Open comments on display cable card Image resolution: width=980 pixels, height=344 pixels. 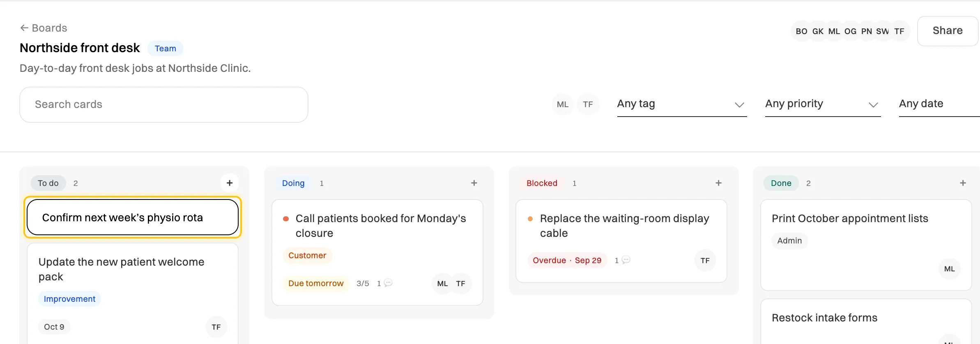click(622, 260)
